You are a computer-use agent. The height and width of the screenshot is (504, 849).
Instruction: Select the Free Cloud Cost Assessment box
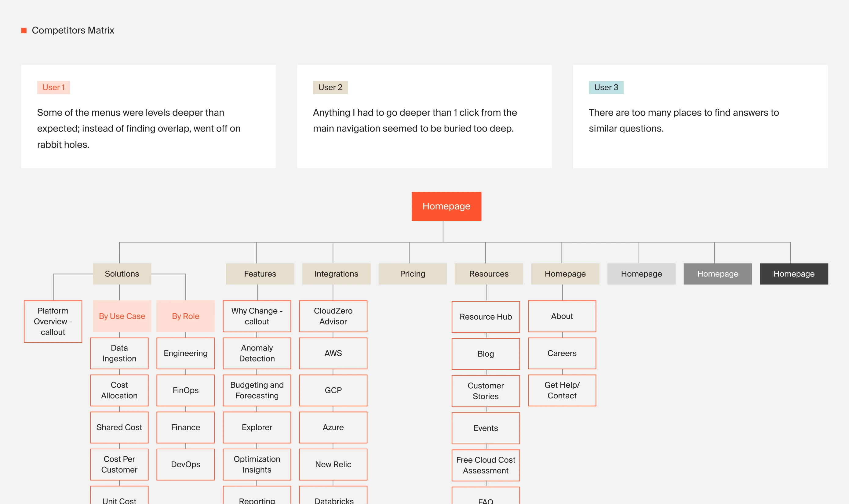pyautogui.click(x=486, y=465)
